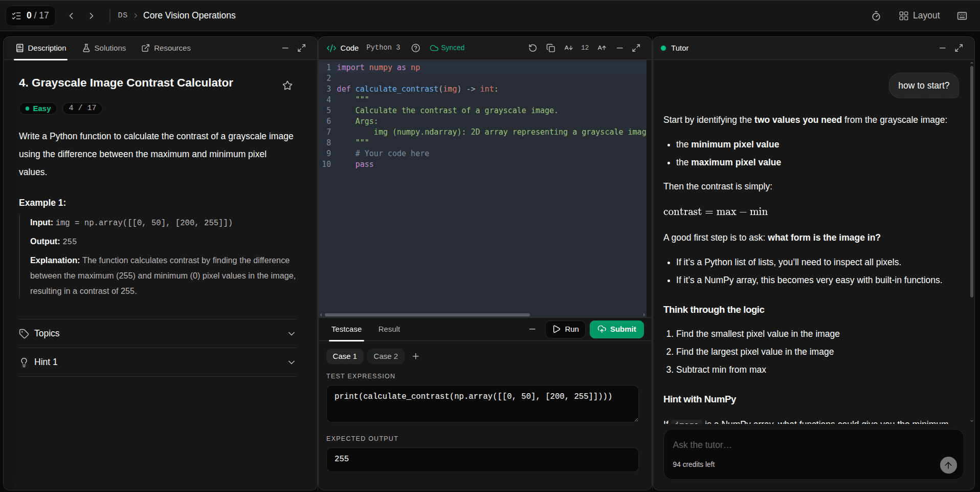The image size is (980, 492).
Task: Decrease editor font size
Action: (x=569, y=48)
